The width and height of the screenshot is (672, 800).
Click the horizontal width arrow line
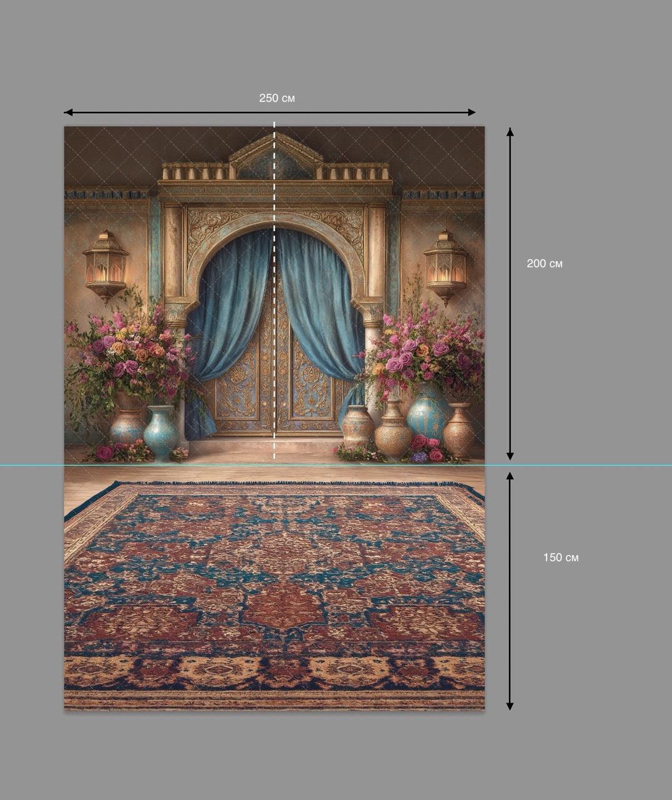click(270, 112)
